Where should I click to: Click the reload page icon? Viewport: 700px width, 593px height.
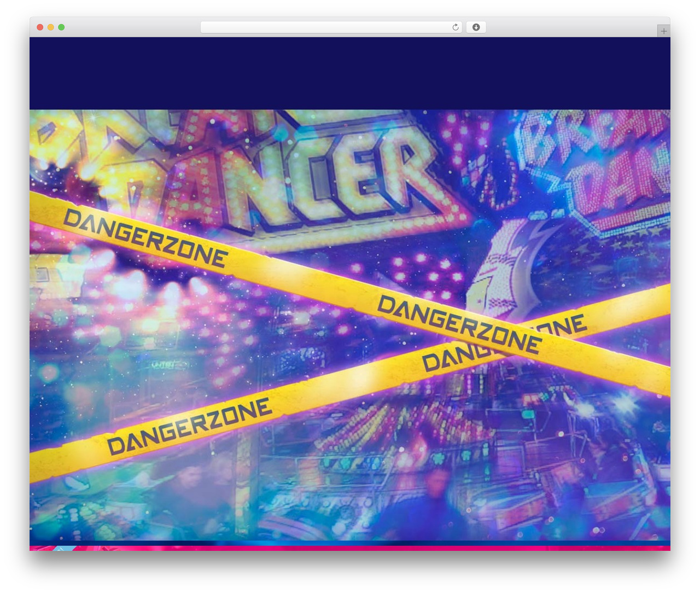(455, 27)
